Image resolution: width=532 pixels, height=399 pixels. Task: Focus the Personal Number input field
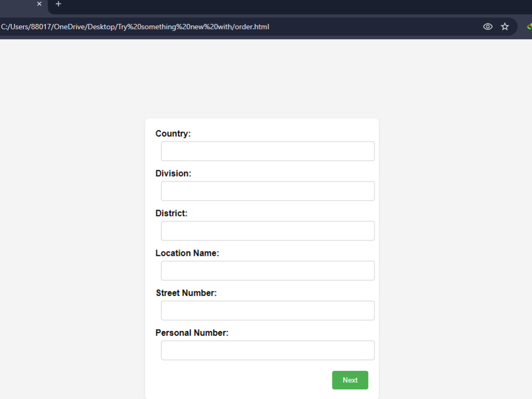[268, 351]
